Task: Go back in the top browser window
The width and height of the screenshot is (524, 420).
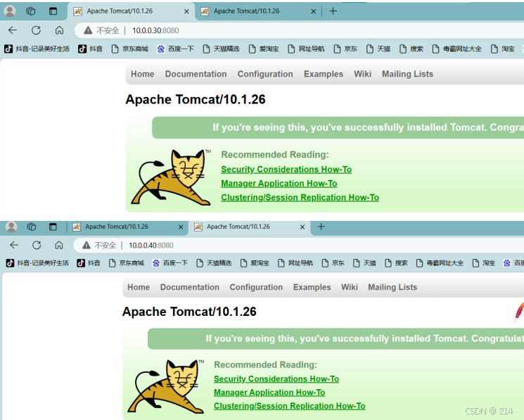Action: 13,30
